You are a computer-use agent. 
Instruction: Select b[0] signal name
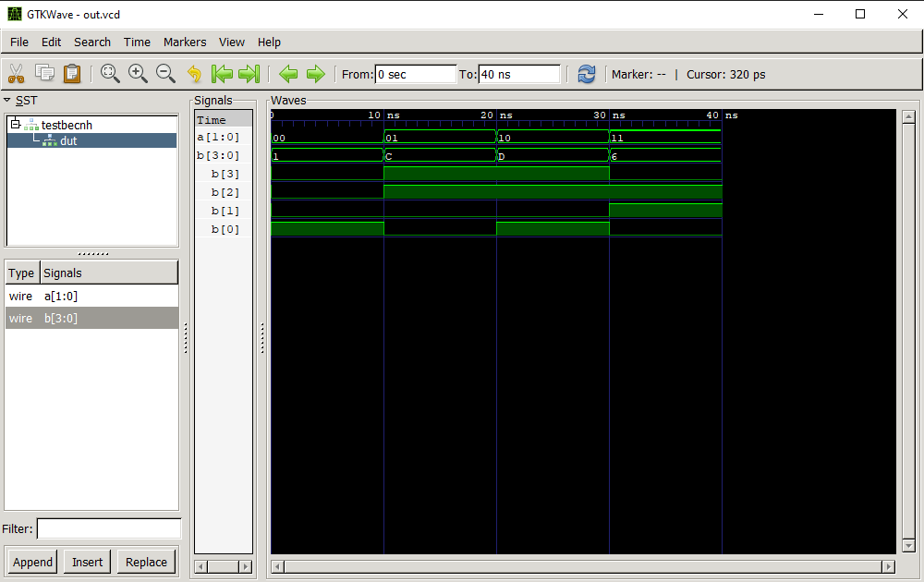coord(225,229)
